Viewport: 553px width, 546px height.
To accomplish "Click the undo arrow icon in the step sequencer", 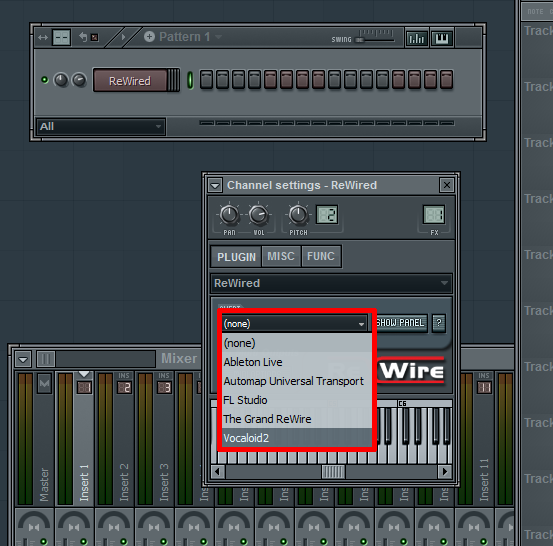I will [83, 36].
